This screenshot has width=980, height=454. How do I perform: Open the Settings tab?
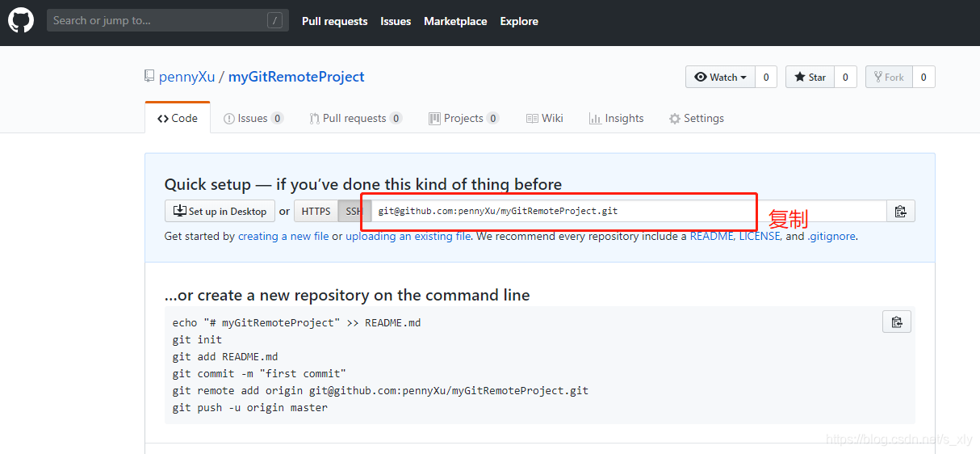pos(697,118)
